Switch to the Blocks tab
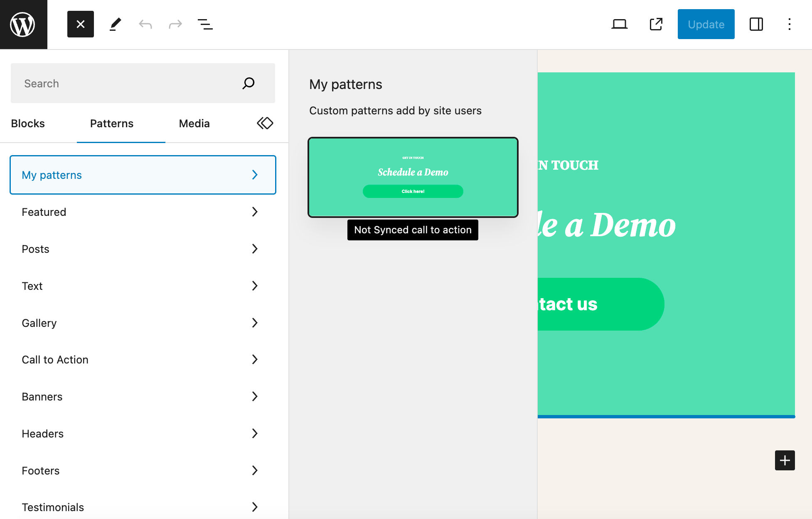Screen dimensions: 812x519 28,123
